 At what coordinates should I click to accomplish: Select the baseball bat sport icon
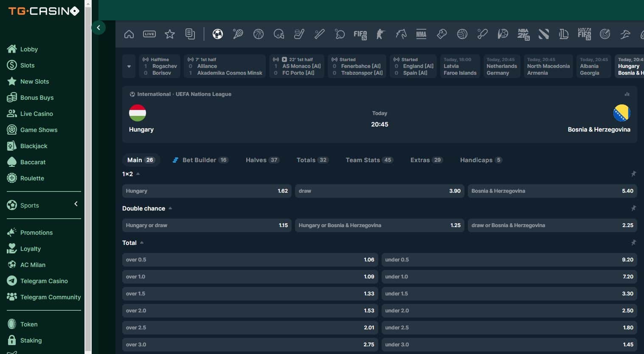pyautogui.click(x=320, y=34)
